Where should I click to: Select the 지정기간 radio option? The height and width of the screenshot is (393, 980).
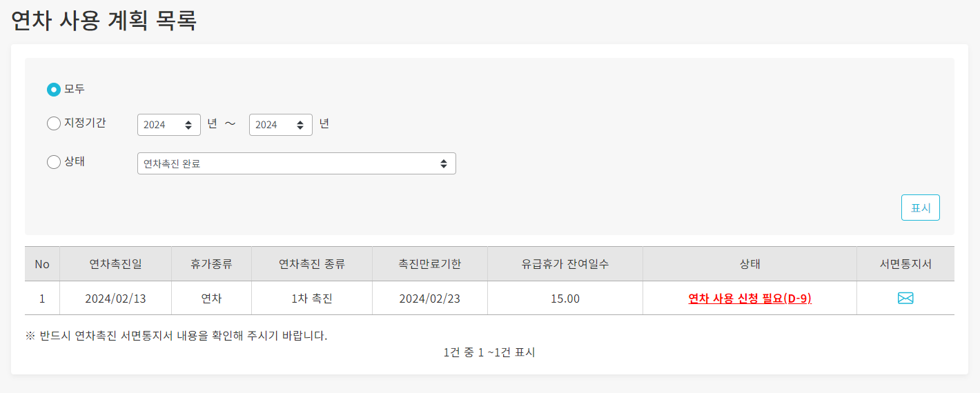[54, 124]
